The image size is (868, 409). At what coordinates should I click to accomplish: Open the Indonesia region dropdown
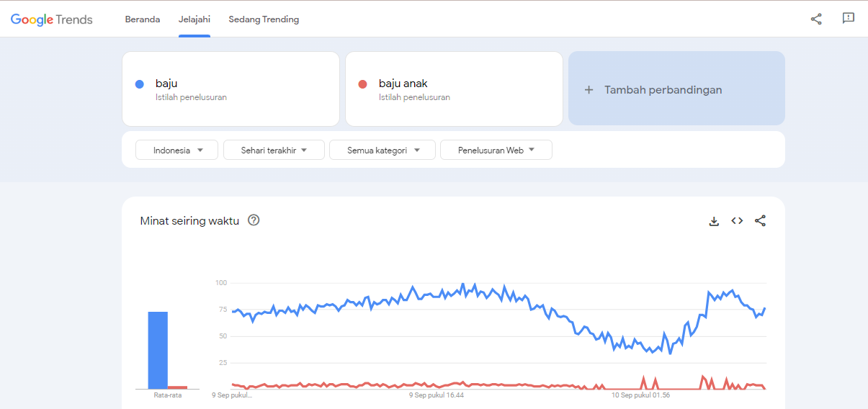(176, 150)
